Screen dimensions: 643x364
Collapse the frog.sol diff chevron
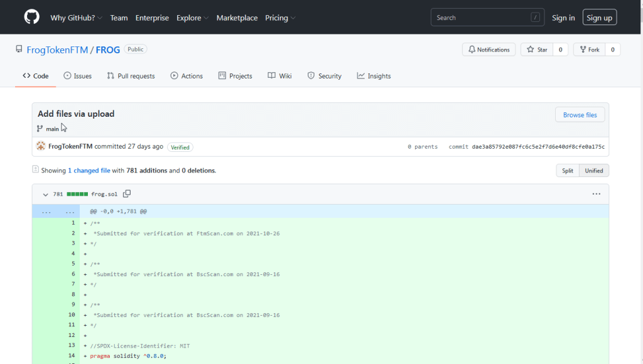45,195
